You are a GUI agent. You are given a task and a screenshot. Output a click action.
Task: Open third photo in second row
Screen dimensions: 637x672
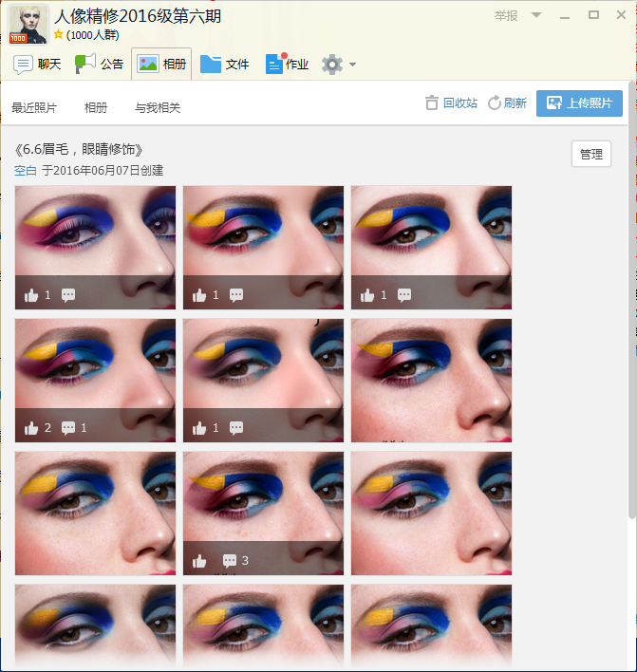[431, 381]
